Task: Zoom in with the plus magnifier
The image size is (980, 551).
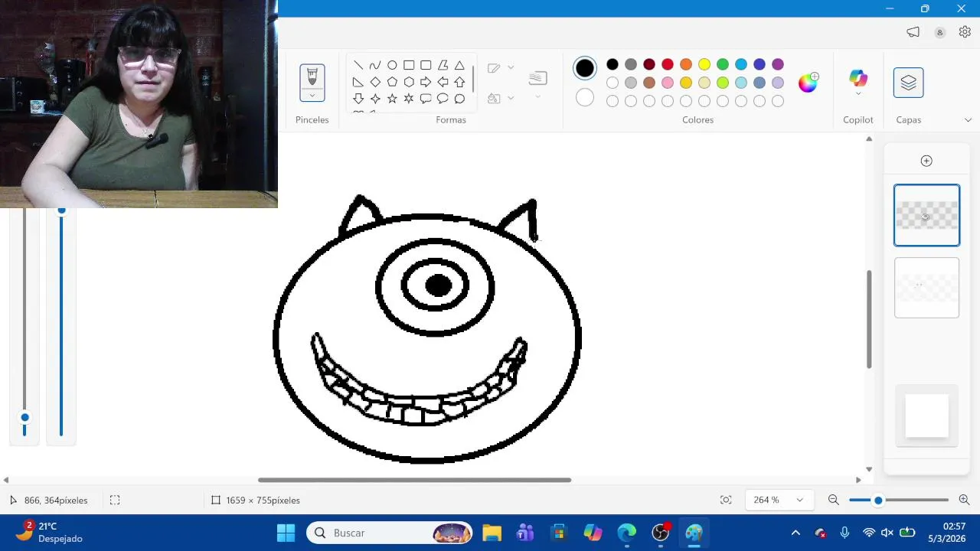Action: click(964, 500)
